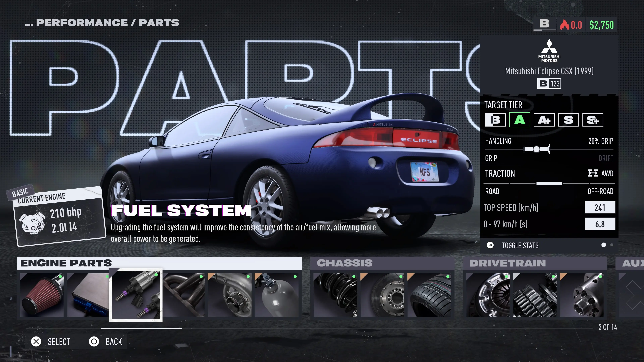644x362 pixels.
Task: Click the current engine block icon
Action: 33,223
